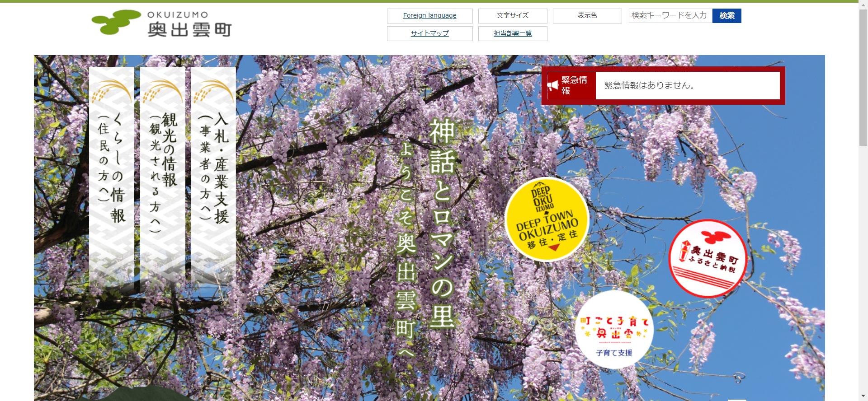The image size is (868, 401).
Task: Open サイトマップ link
Action: click(x=429, y=33)
